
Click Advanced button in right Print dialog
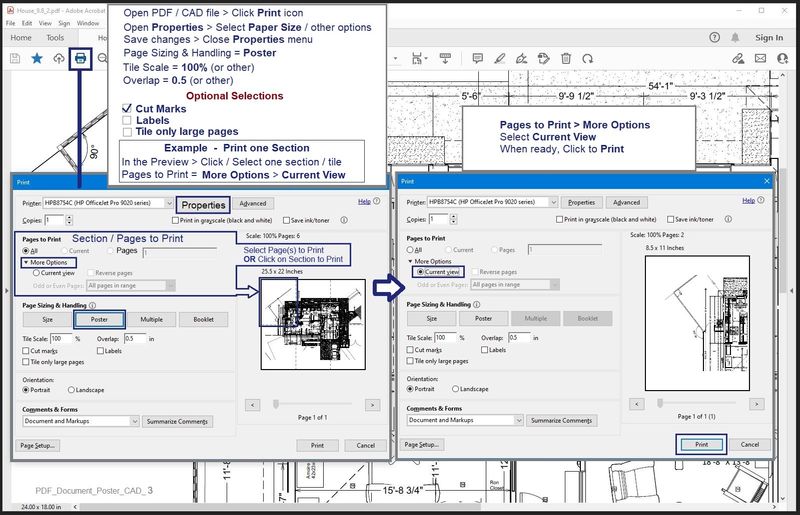point(627,202)
